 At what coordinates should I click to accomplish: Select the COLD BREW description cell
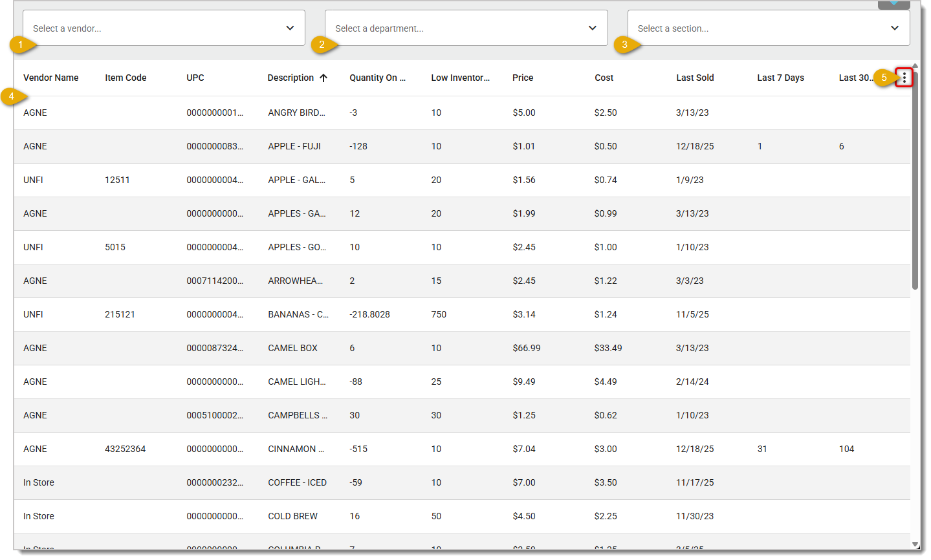[292, 516]
